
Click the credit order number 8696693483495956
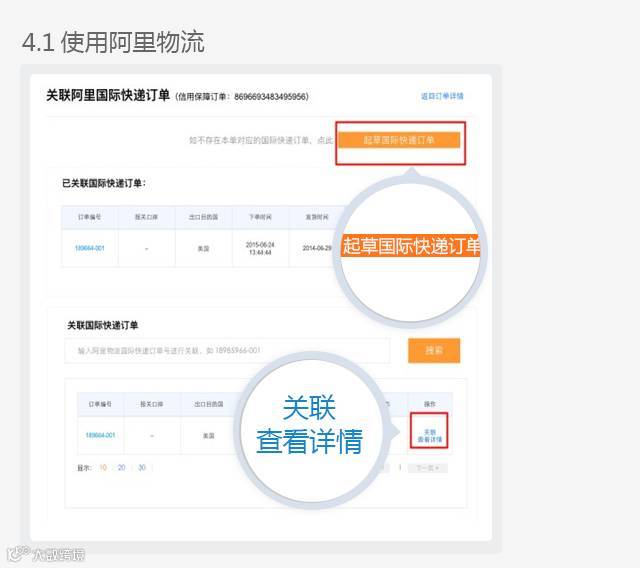(x=271, y=97)
